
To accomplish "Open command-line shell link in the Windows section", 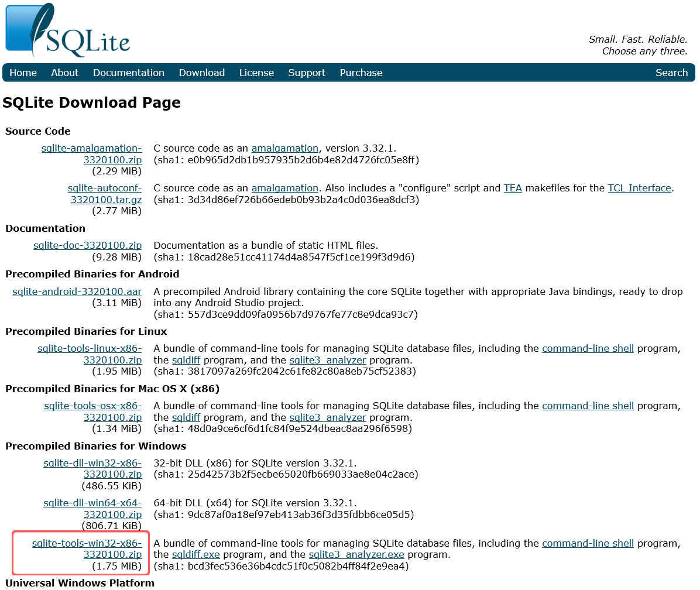I will click(x=588, y=543).
